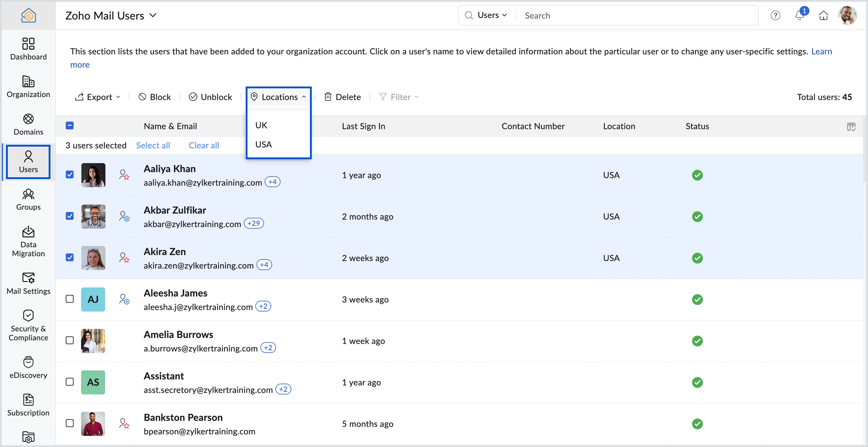Uncheck Aaliya Khan's checkbox

coord(70,175)
